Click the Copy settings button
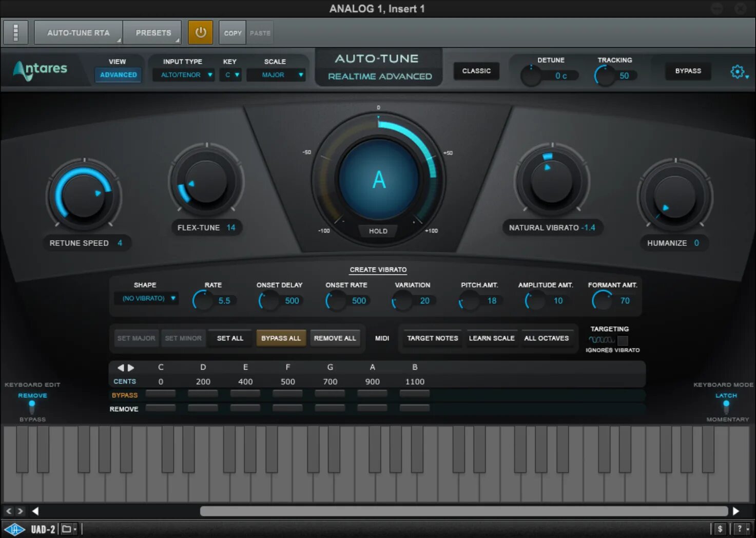 [232, 32]
